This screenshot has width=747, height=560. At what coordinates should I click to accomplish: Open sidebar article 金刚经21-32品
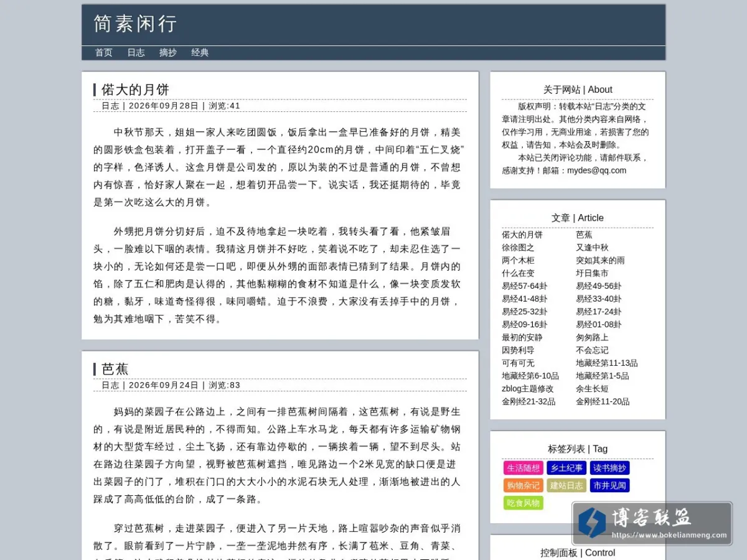[529, 402]
